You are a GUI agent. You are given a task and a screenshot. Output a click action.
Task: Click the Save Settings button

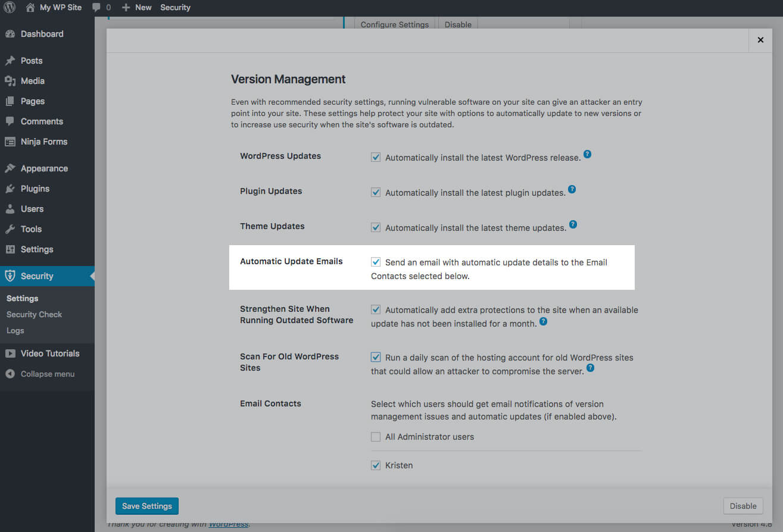146,506
